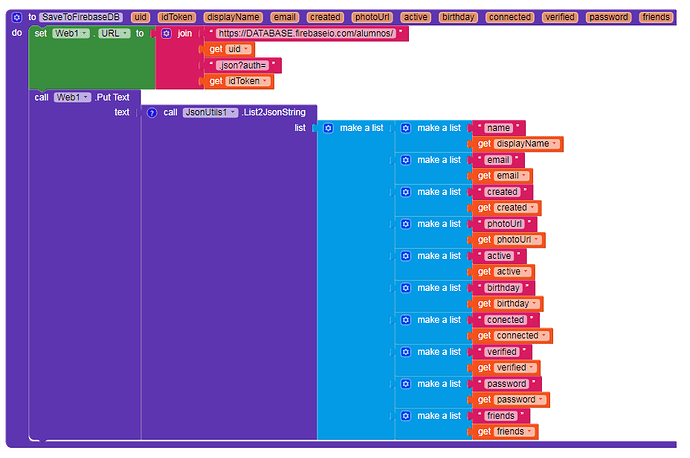
Task: Edit the "conected" key text string
Action: click(506, 320)
